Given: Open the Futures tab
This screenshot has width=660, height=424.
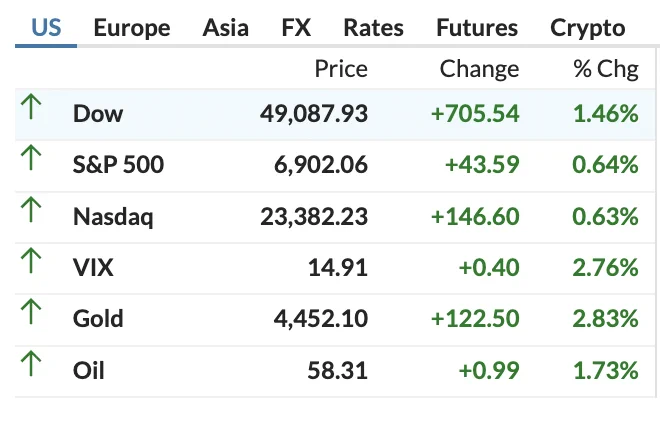Looking at the screenshot, I should (x=477, y=28).
